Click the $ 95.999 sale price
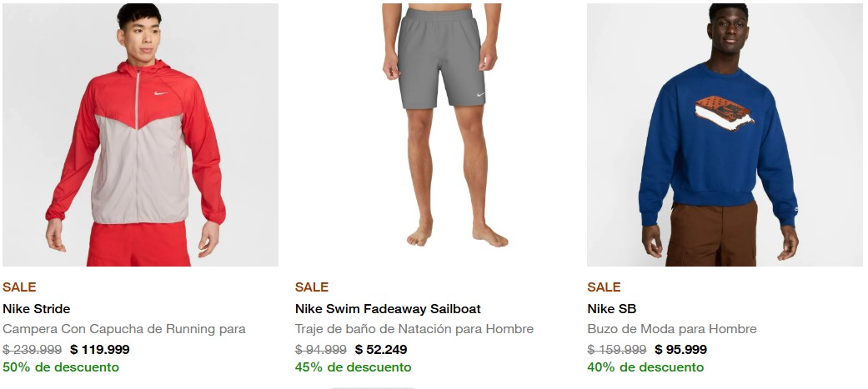Screen dimensions: 868x389 point(680,350)
